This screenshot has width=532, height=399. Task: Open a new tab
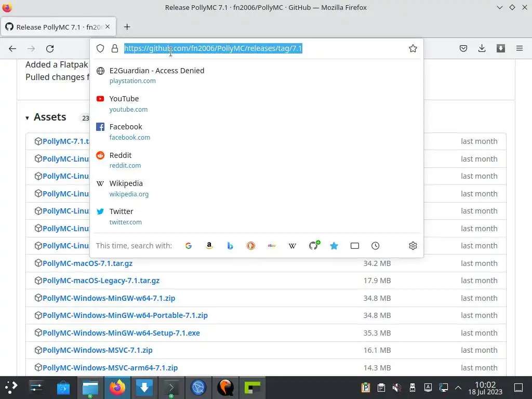click(127, 27)
